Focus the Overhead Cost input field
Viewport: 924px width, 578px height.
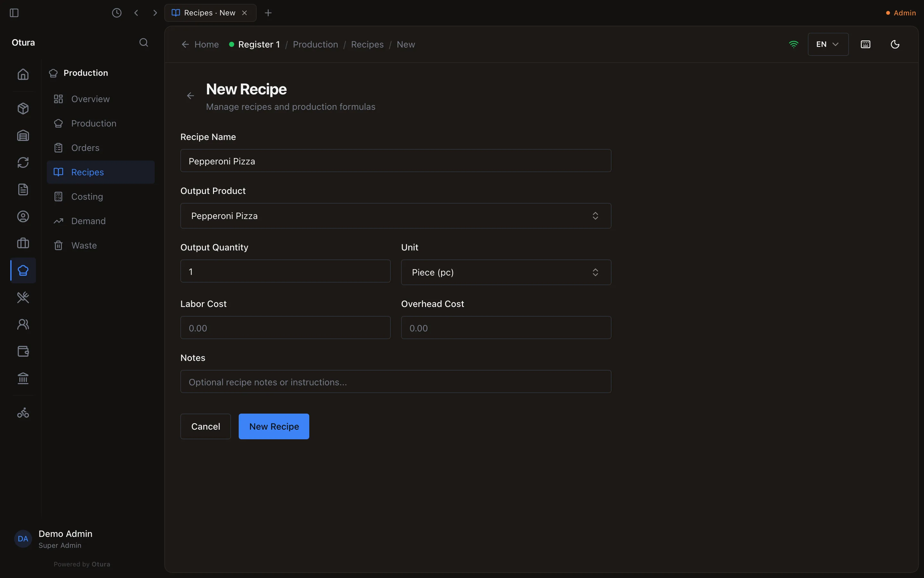pos(506,328)
